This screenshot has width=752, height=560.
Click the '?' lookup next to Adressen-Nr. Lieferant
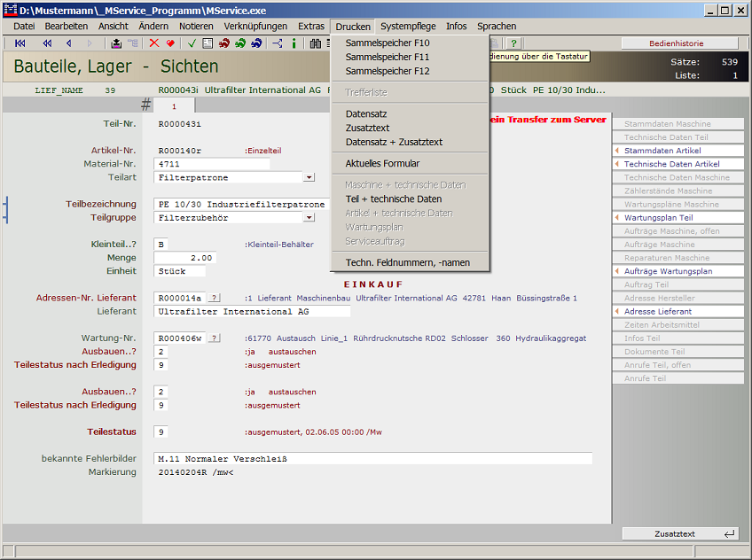pyautogui.click(x=215, y=298)
